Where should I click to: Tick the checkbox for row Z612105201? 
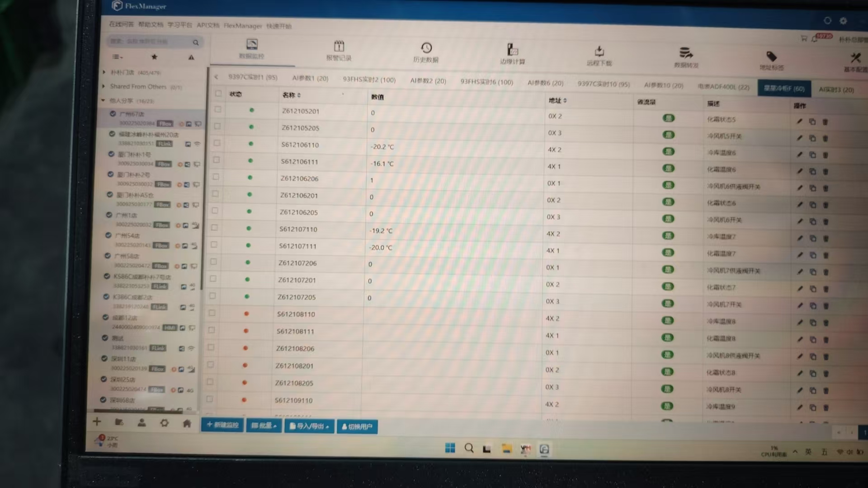[x=218, y=109]
